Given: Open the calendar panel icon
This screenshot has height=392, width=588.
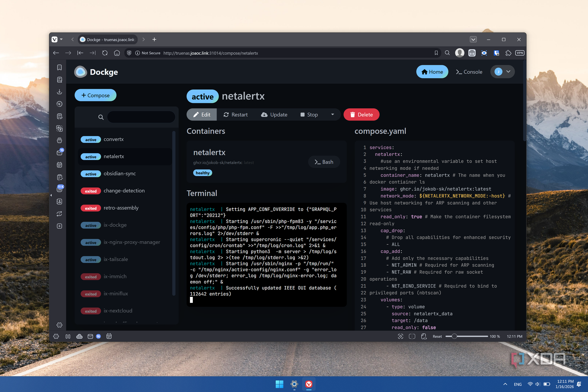Looking at the screenshot, I should tap(60, 165).
